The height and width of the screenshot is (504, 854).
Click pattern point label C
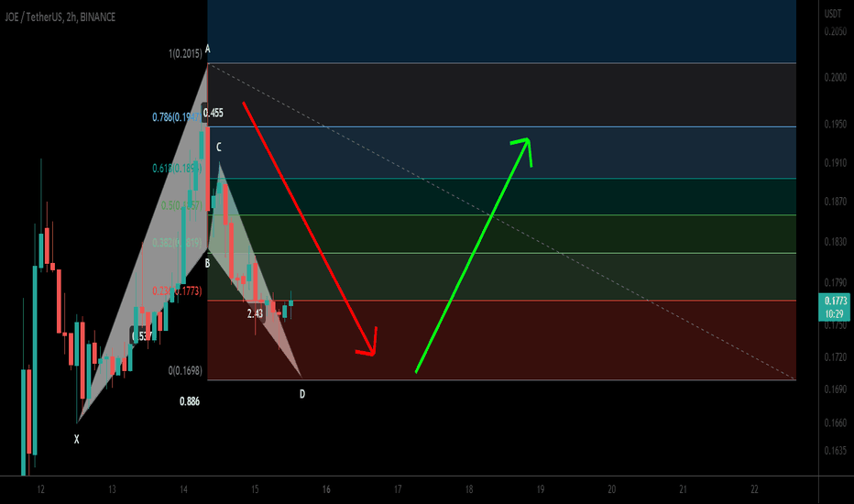click(x=219, y=148)
